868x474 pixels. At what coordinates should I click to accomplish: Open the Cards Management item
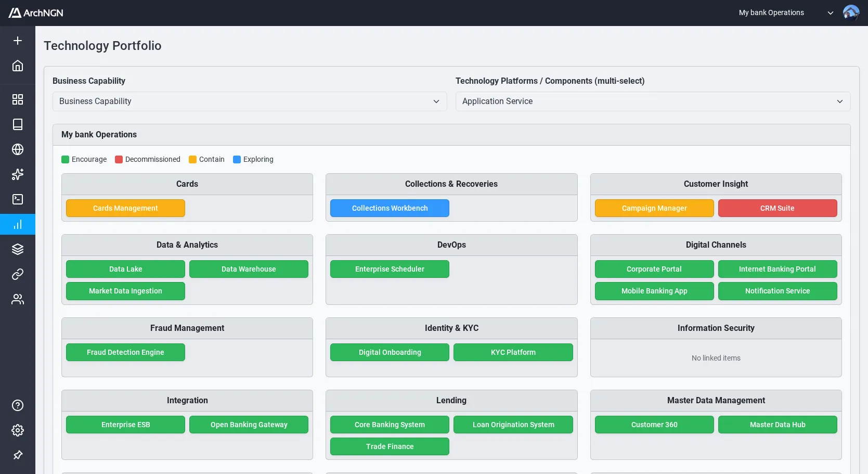[x=125, y=208]
